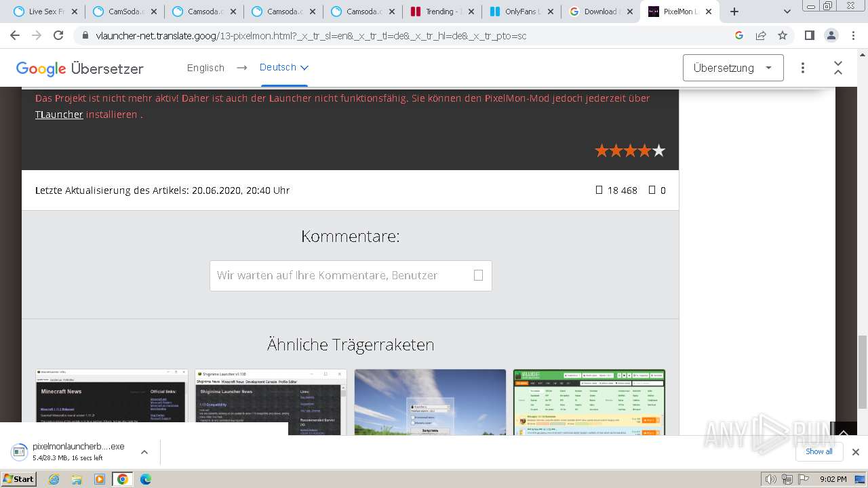
Task: Select Englisch source language
Action: point(205,68)
